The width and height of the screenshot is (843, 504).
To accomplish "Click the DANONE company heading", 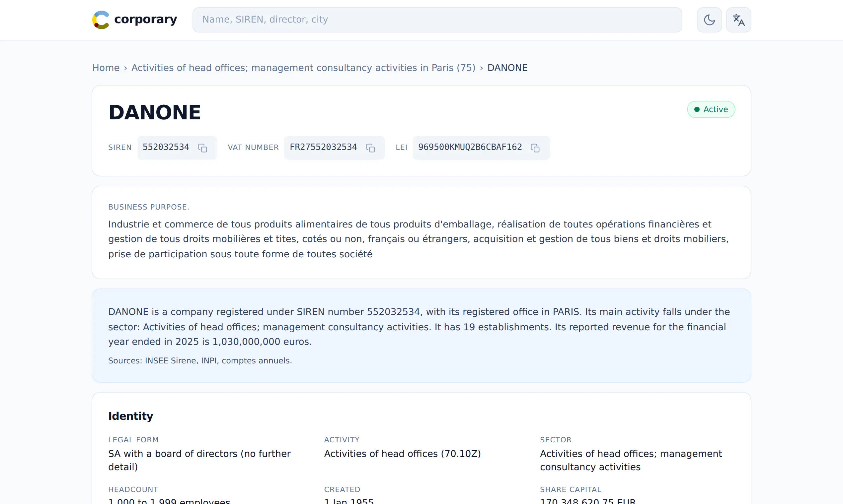I will (x=155, y=112).
